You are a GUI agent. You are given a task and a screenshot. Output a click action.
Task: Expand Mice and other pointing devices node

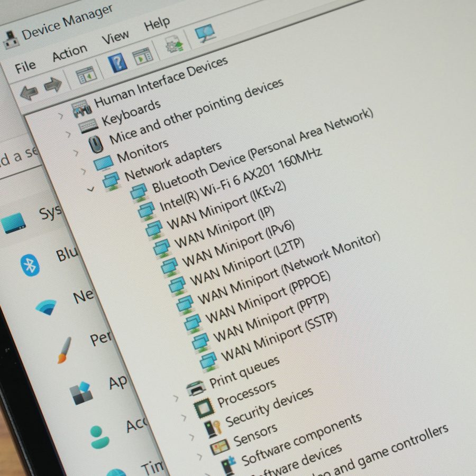coord(76,153)
